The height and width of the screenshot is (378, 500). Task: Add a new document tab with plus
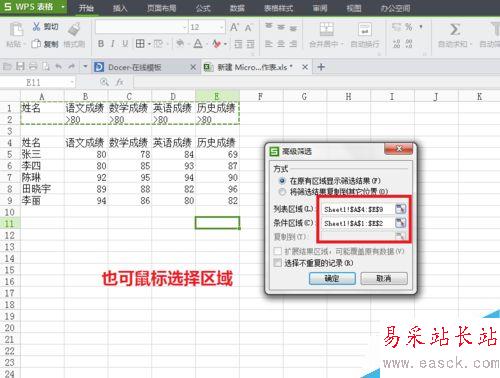(x=321, y=67)
